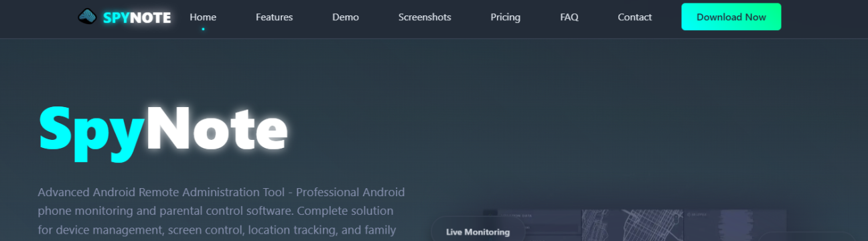Open the Home nav item

click(203, 17)
